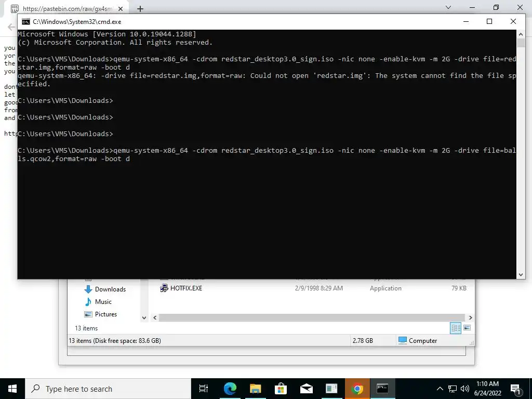Viewport: 532px width, 399px height.
Task: Open the news app icon on the taskbar
Action: pyautogui.click(x=331, y=389)
